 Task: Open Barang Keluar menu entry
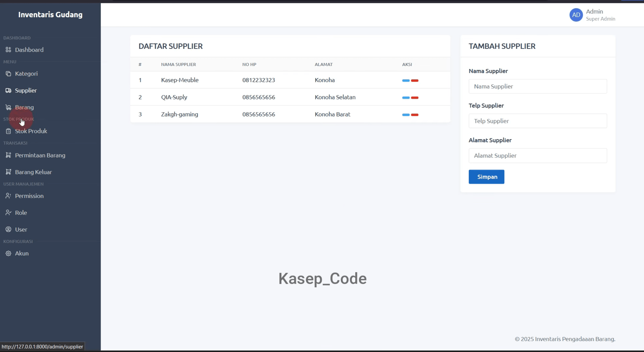click(x=33, y=172)
